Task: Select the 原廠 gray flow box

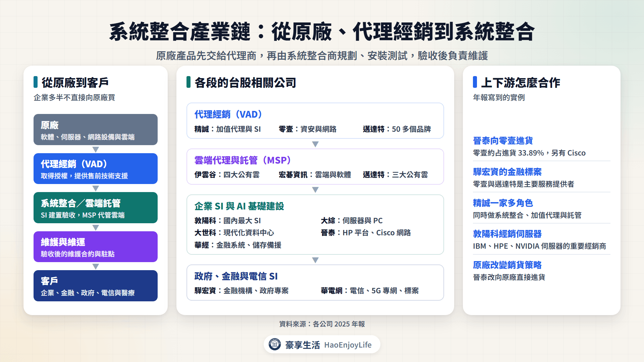Action: click(x=96, y=129)
